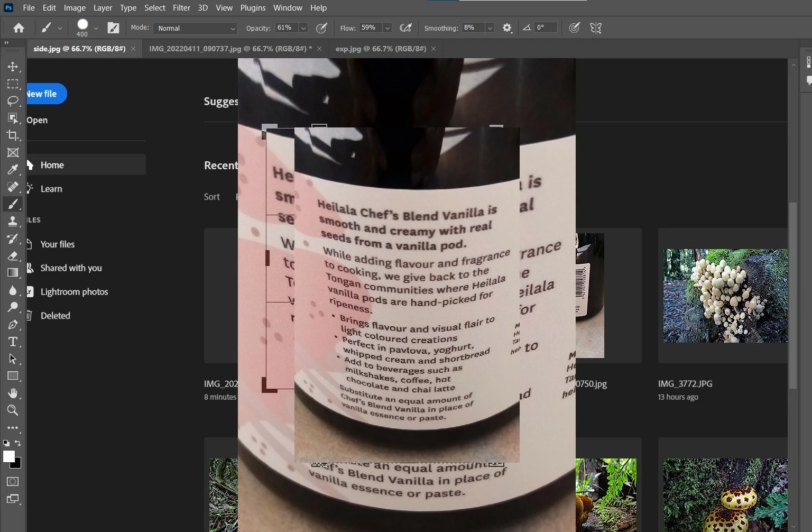Image resolution: width=812 pixels, height=532 pixels.
Task: Select the Eyedropper tool
Action: point(13,170)
